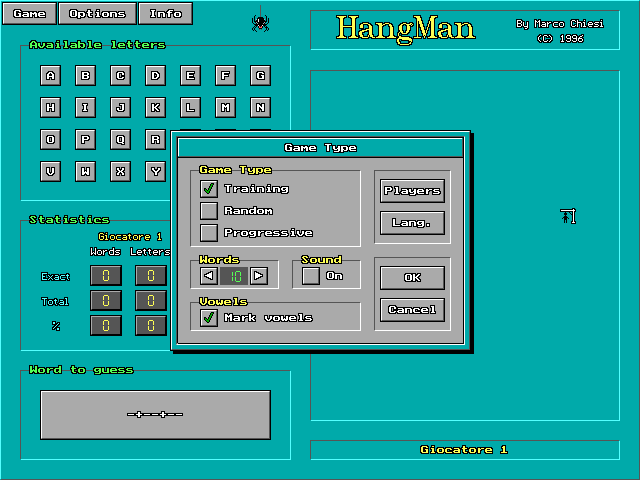Turn Sound On checkbox
Image resolution: width=640 pixels, height=480 pixels.
coord(311,276)
